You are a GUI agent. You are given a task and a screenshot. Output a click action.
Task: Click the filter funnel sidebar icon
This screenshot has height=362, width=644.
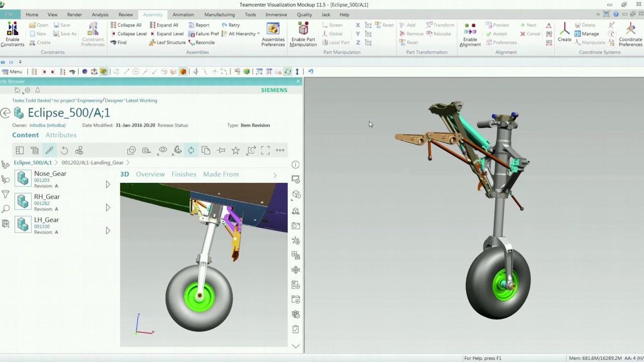pos(6,194)
